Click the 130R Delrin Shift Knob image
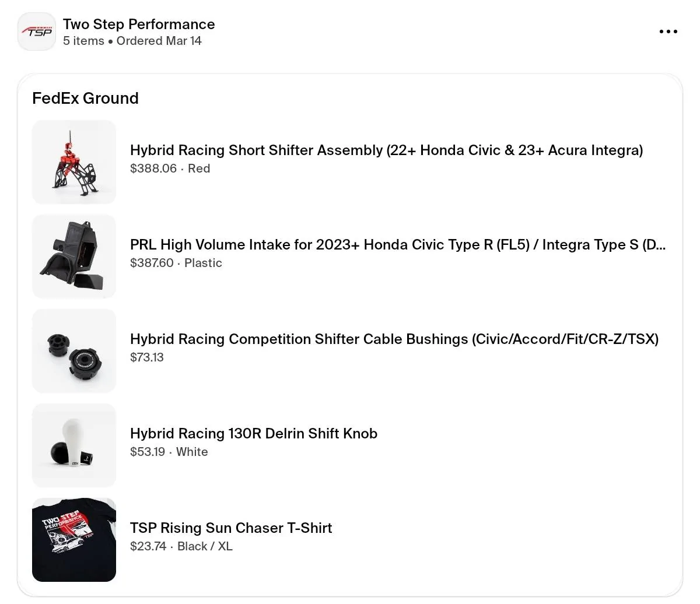This screenshot has height=604, width=700. [73, 445]
